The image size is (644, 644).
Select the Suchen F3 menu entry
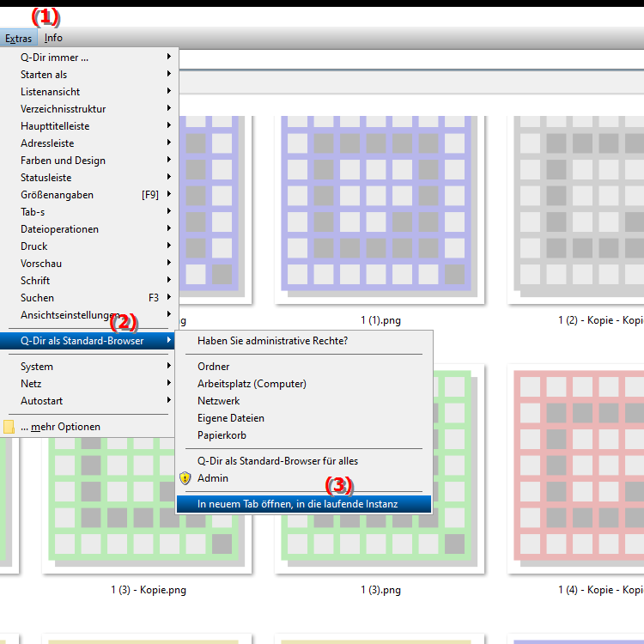89,298
